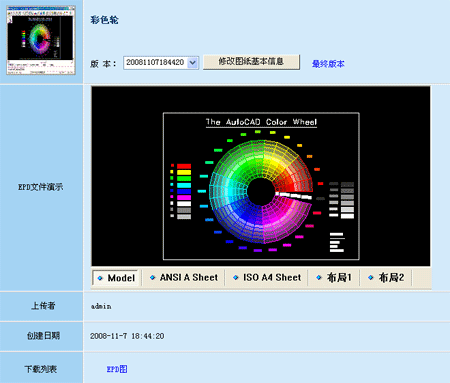The image size is (450, 383).
Task: Switch to the ANSI A Sheet tab
Action: pos(184,277)
